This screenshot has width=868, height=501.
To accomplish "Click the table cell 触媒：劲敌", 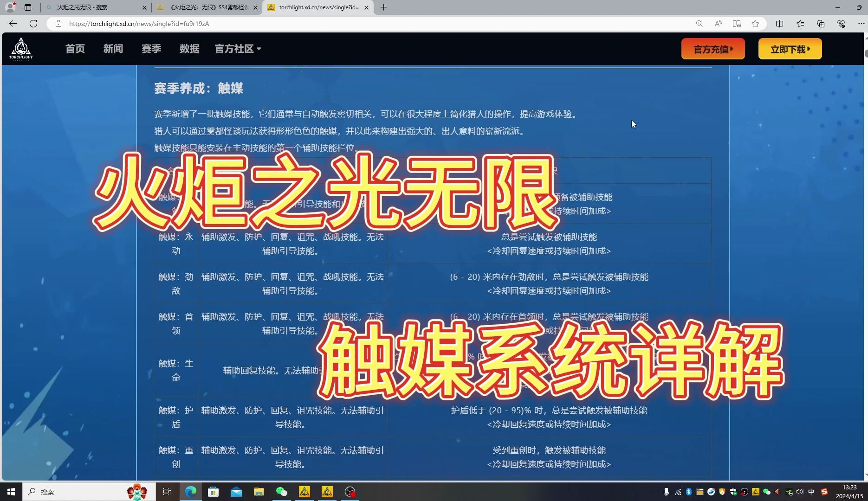I will [x=176, y=283].
